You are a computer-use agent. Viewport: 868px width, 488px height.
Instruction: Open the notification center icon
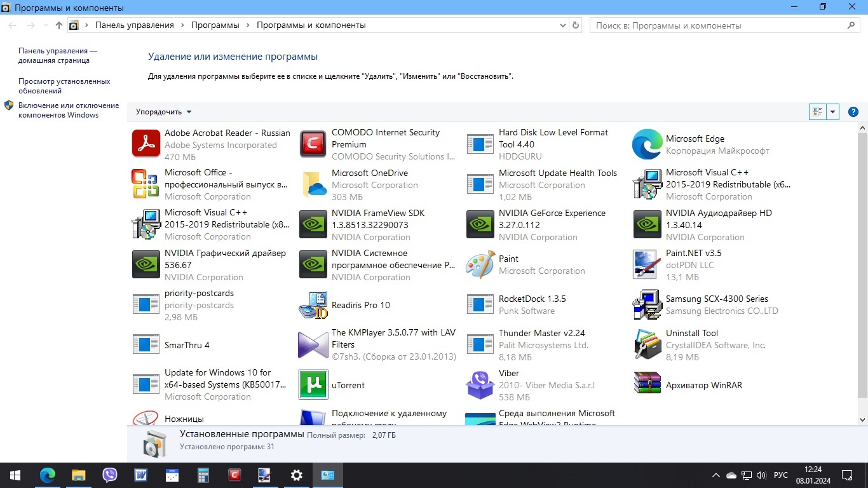(x=847, y=475)
